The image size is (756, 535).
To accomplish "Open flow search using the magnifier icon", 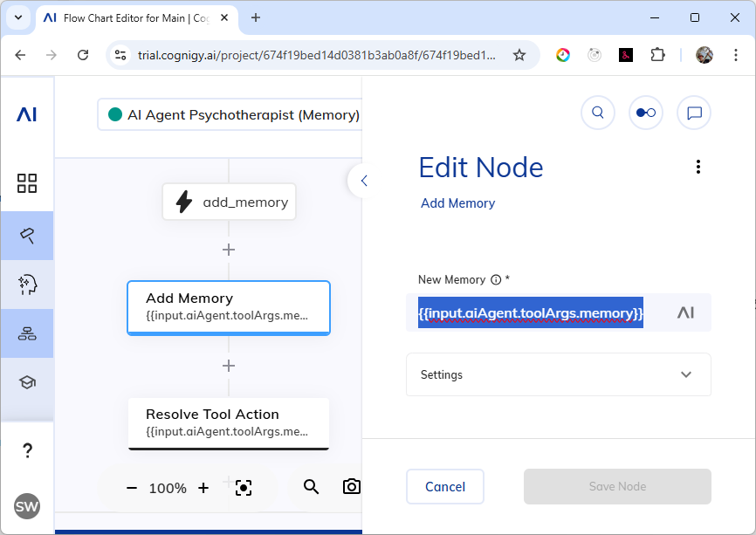I will tap(597, 113).
